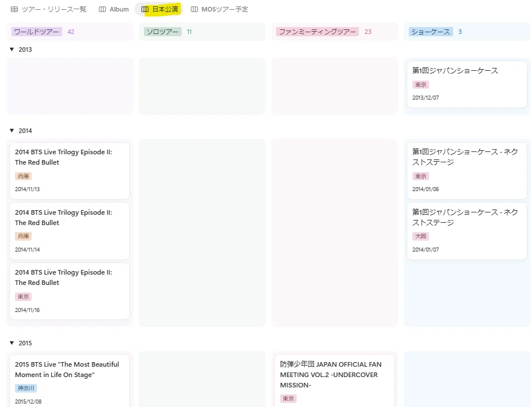Click the board icon next to Album
The width and height of the screenshot is (532, 407).
coord(102,9)
